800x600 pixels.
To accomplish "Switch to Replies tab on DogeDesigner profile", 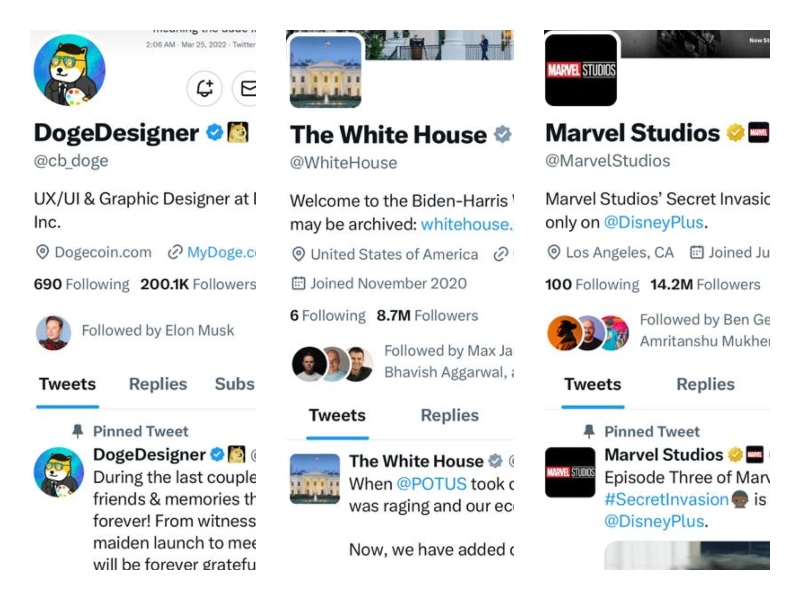I will (x=158, y=384).
